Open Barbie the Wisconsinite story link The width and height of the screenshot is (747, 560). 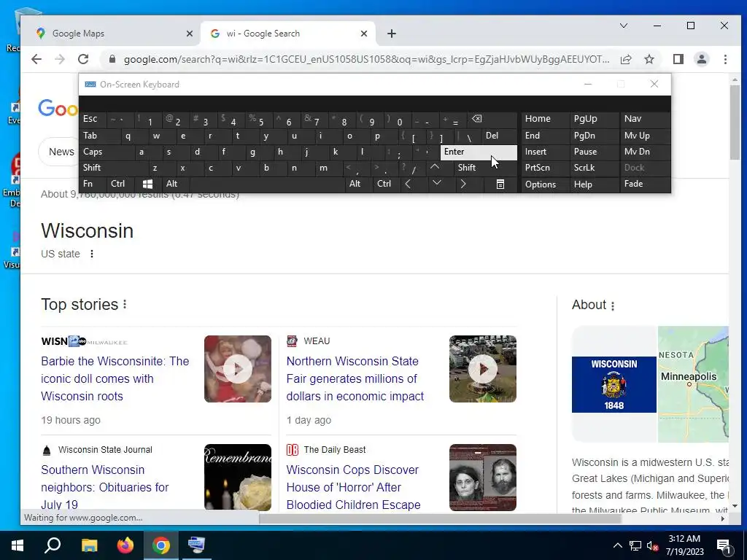[115, 378]
